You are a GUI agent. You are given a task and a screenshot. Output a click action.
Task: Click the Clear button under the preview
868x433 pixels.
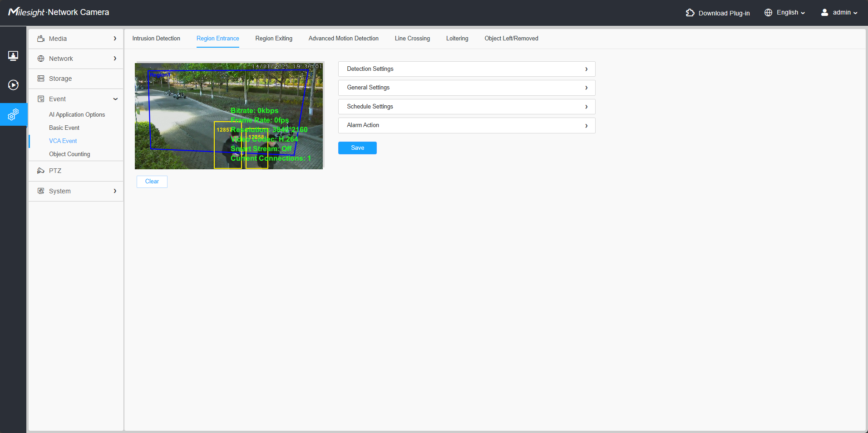tap(152, 182)
